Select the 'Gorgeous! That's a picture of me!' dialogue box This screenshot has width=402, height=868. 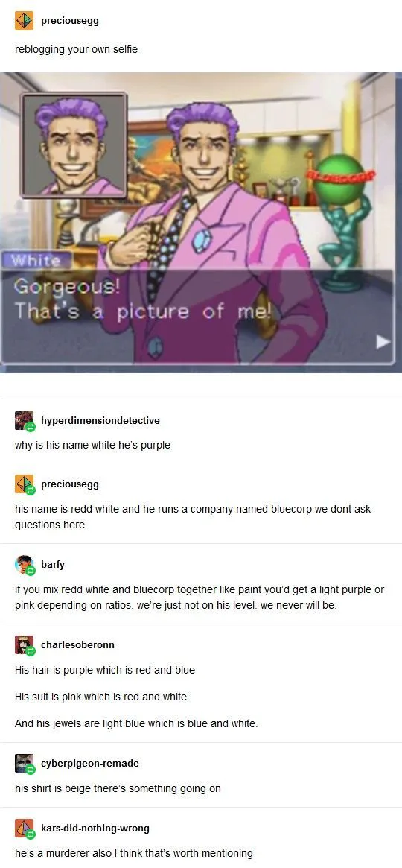pos(199,317)
